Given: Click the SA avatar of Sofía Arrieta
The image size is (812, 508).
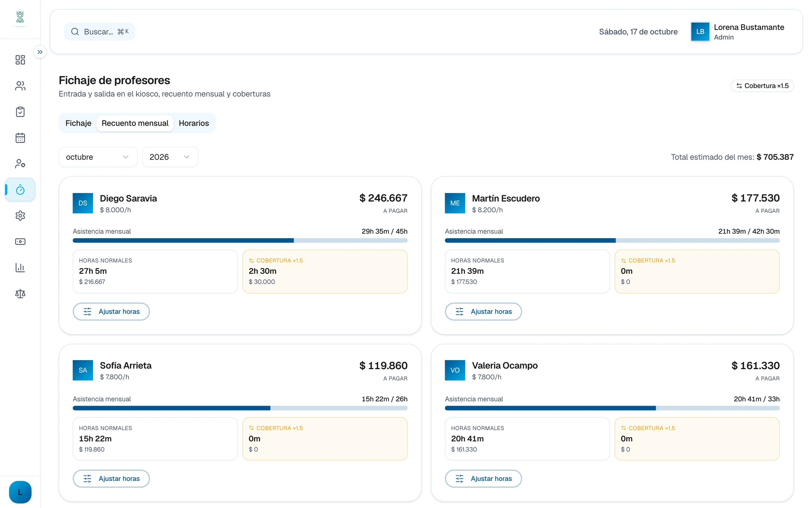Looking at the screenshot, I should click(83, 370).
